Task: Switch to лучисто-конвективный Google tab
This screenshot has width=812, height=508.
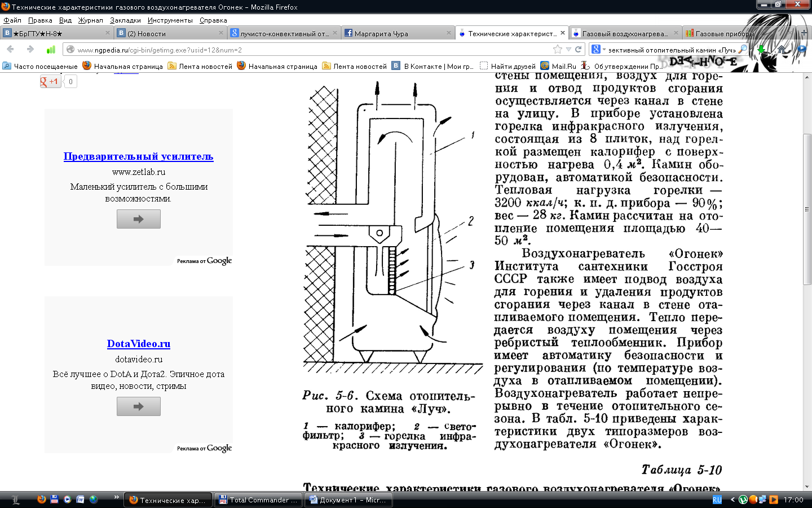Action: coord(284,33)
